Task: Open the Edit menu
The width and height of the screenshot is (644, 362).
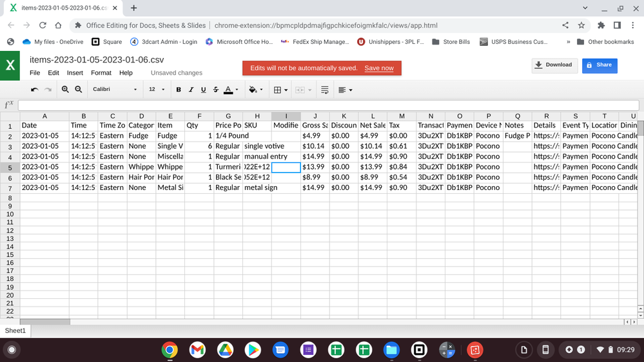Action: coord(54,73)
